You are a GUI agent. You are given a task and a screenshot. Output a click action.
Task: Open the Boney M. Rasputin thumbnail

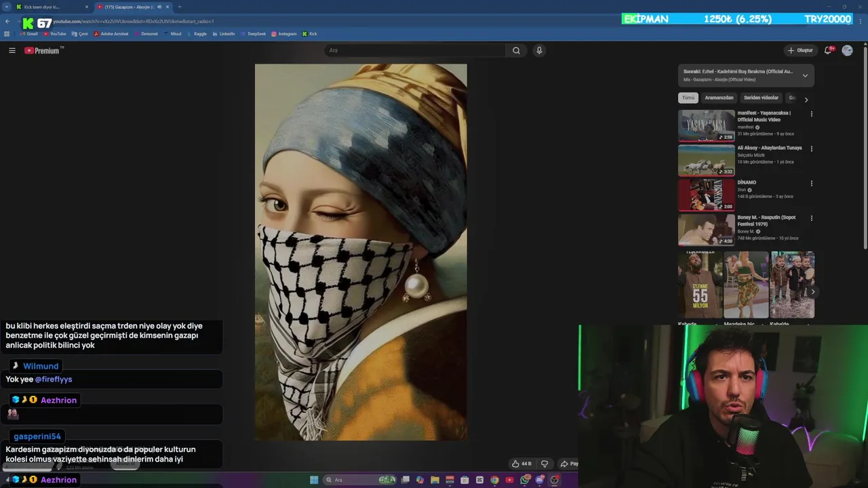point(706,230)
